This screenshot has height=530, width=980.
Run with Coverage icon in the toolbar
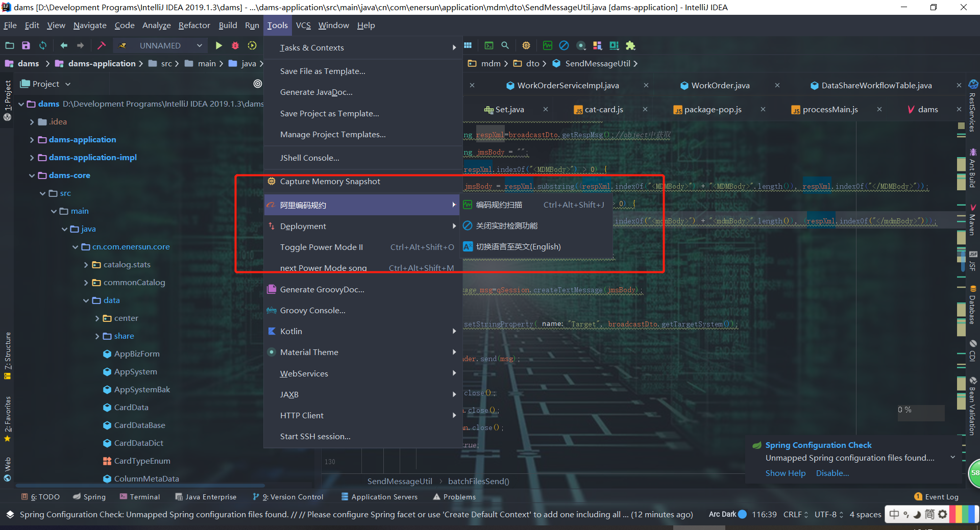click(252, 45)
